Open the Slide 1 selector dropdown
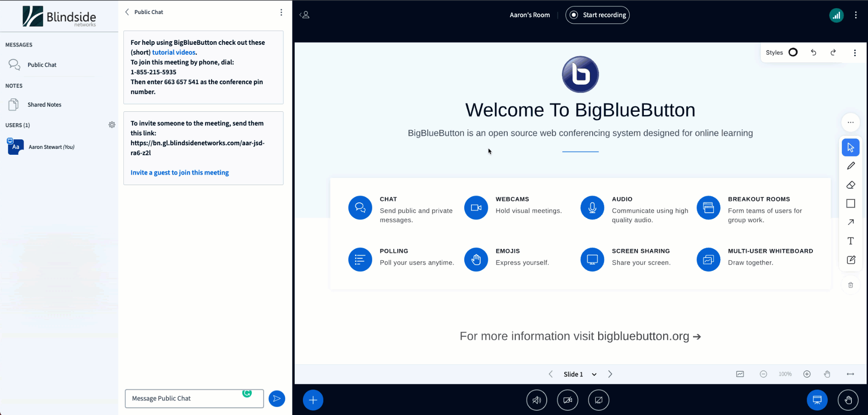 tap(580, 374)
